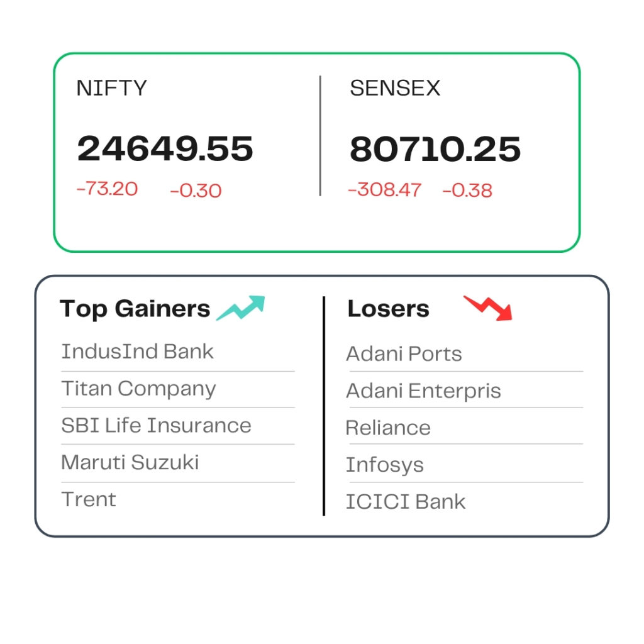Select Adani Ports in Losers
Image resolution: width=644 pixels, height=644 pixels.
click(404, 354)
